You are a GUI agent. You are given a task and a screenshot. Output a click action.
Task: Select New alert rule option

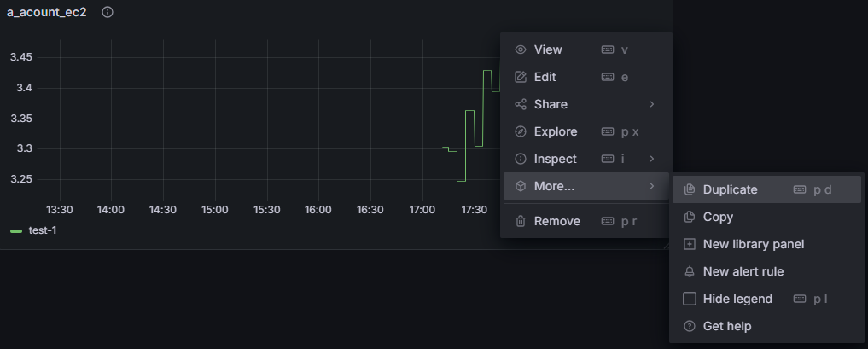(x=766, y=271)
